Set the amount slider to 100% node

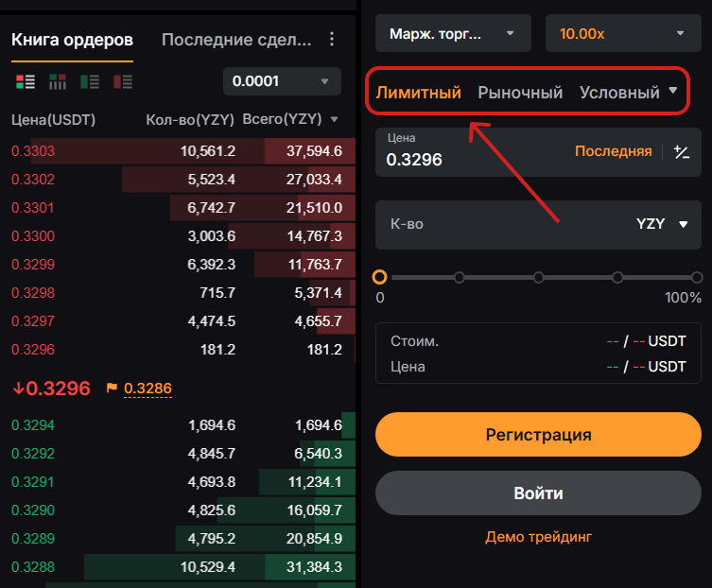[x=697, y=277]
